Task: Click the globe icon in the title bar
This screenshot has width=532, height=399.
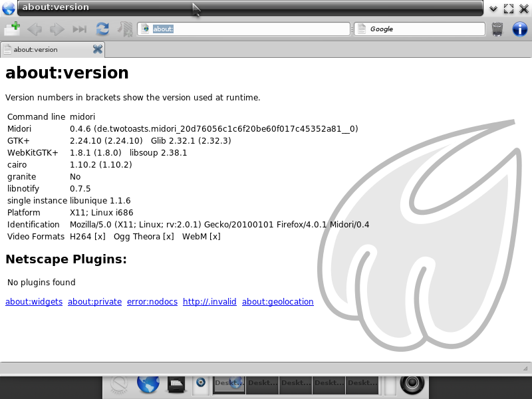Action: click(9, 8)
